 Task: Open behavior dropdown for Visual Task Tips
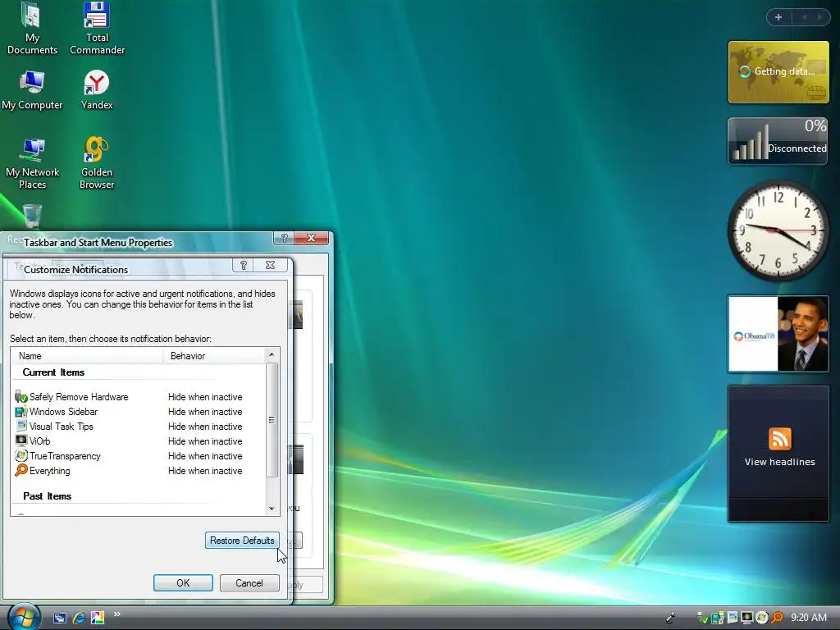pyautogui.click(x=205, y=427)
